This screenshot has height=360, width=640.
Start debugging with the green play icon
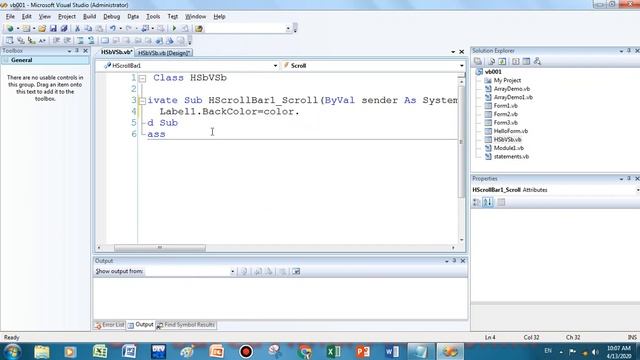174,29
